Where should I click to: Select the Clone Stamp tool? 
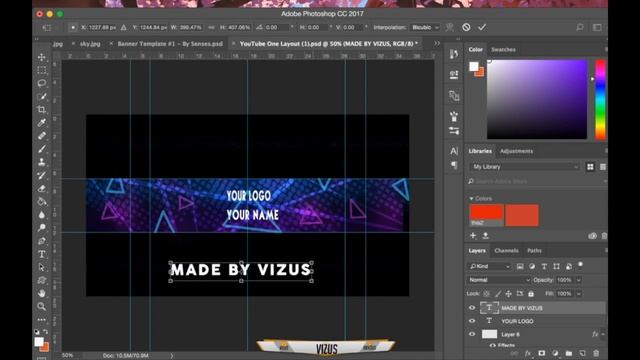(42, 162)
